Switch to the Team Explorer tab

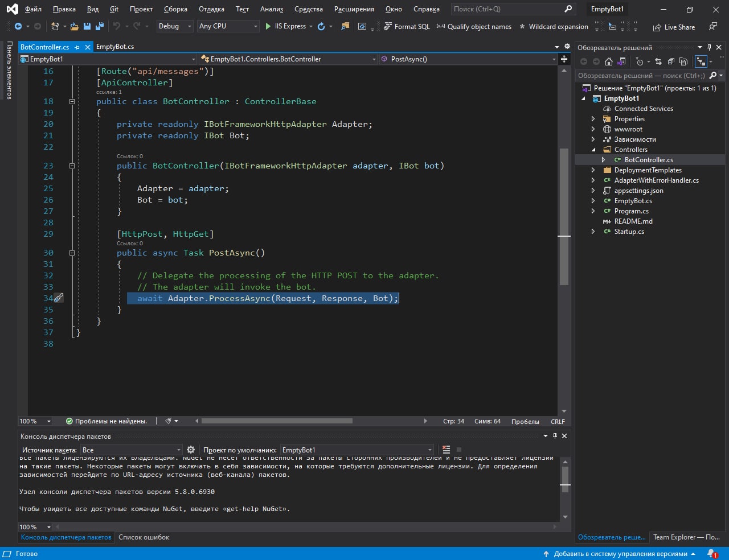686,537
